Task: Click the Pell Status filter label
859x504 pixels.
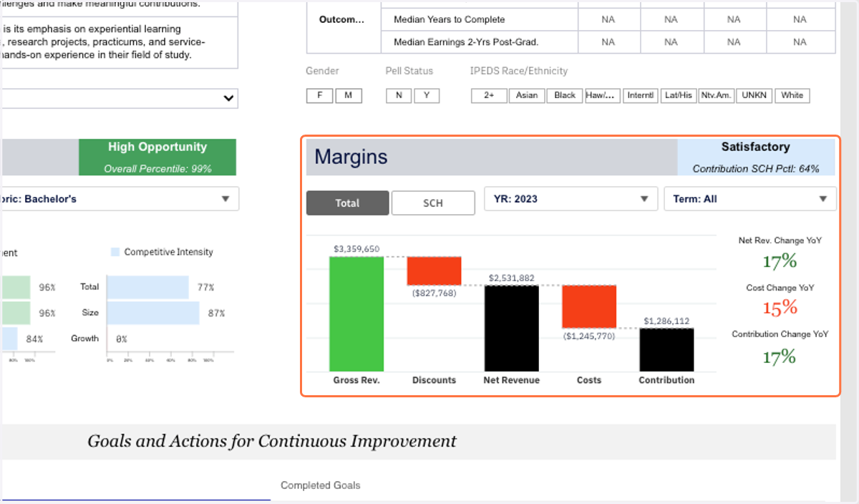Action: (409, 71)
